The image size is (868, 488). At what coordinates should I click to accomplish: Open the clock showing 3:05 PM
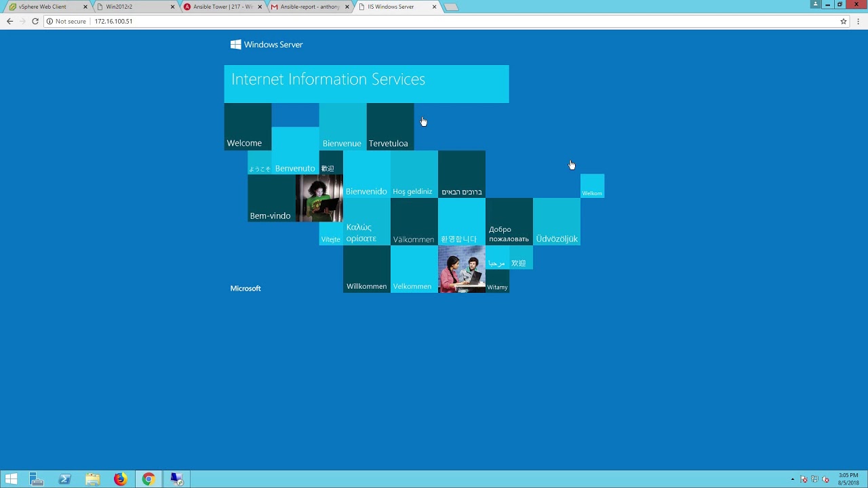point(848,479)
